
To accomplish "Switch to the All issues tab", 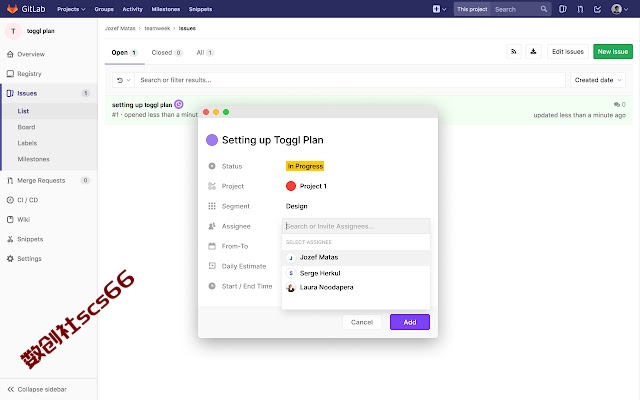I will pyautogui.click(x=205, y=53).
